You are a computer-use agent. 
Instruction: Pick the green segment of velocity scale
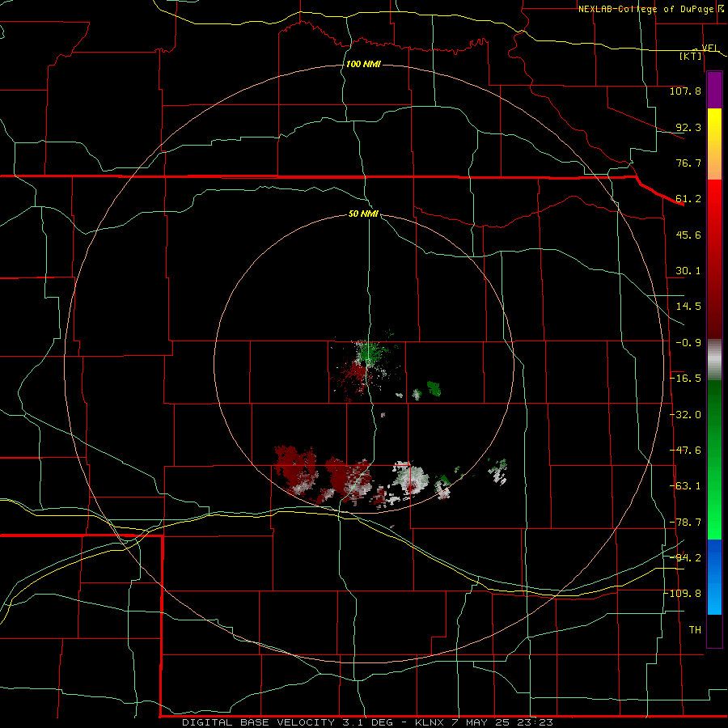tap(714, 459)
